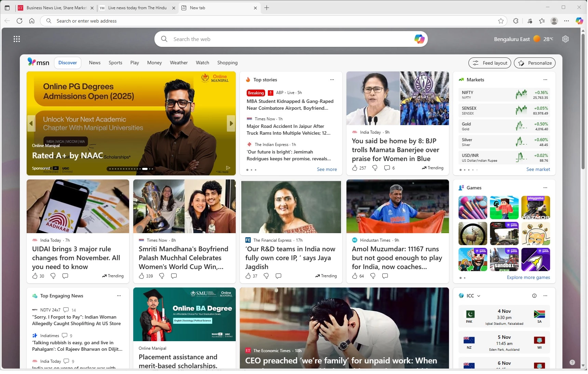Open the SENSEX market row
Screen dimensions: 588x374
[504, 110]
